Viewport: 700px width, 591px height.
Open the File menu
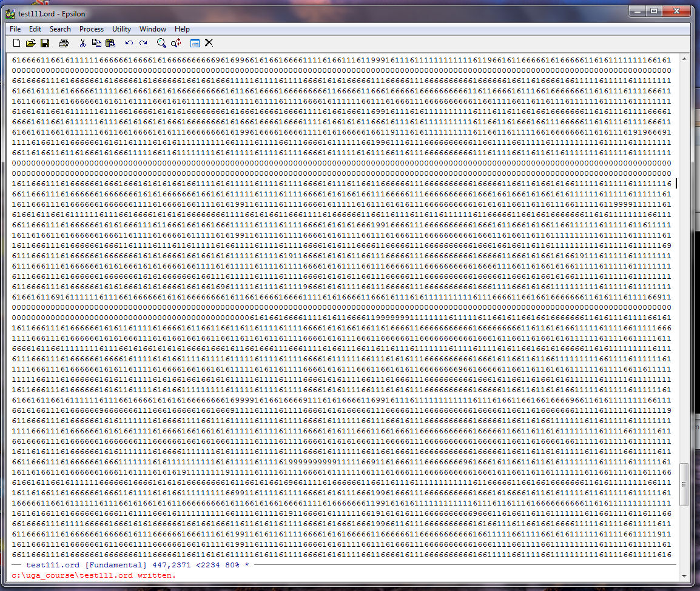15,29
